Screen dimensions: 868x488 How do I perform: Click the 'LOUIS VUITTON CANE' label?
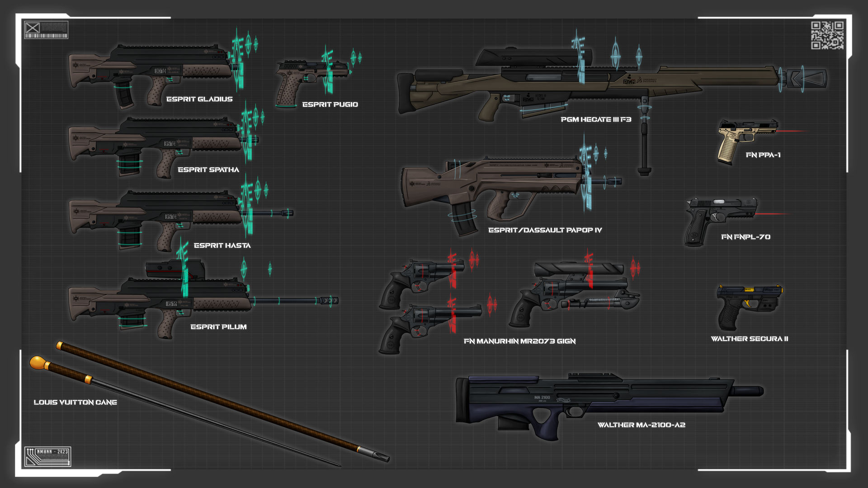[x=75, y=402]
